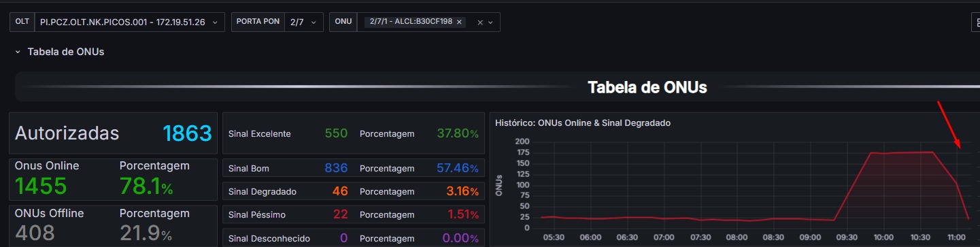This screenshot has height=247, width=980.
Task: Click the Sinal Degradado 46 value
Action: (340, 191)
